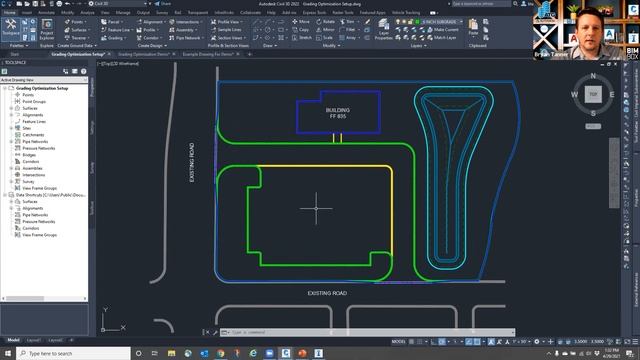Open Chrome from the Windows taskbar
This screenshot has height=360, width=640.
coord(220,353)
